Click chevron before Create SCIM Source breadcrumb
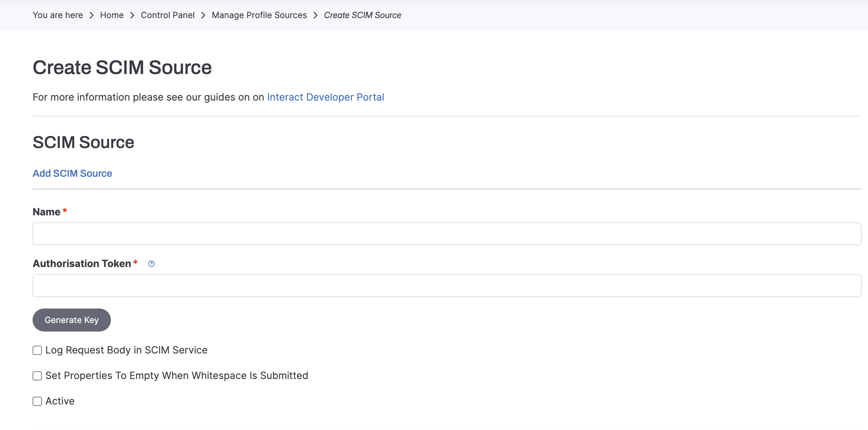The width and height of the screenshot is (868, 430). [x=315, y=15]
